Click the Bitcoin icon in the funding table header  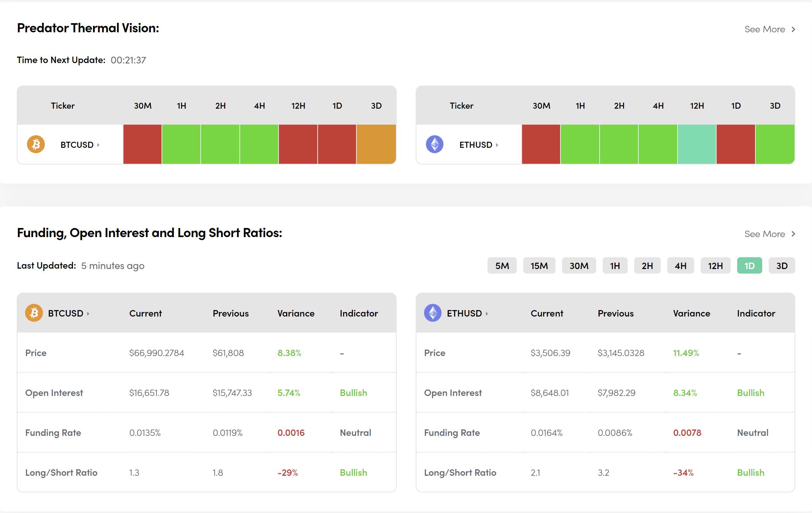point(34,313)
